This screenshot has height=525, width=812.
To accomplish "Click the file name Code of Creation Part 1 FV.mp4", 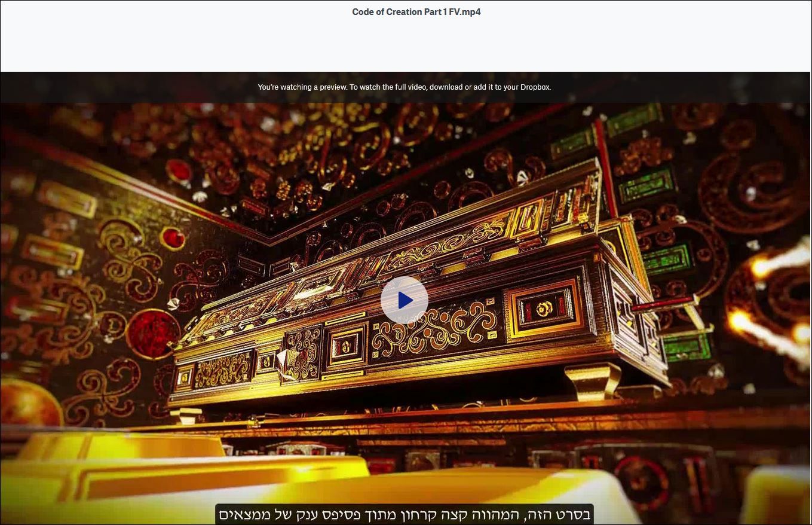I will coord(416,12).
